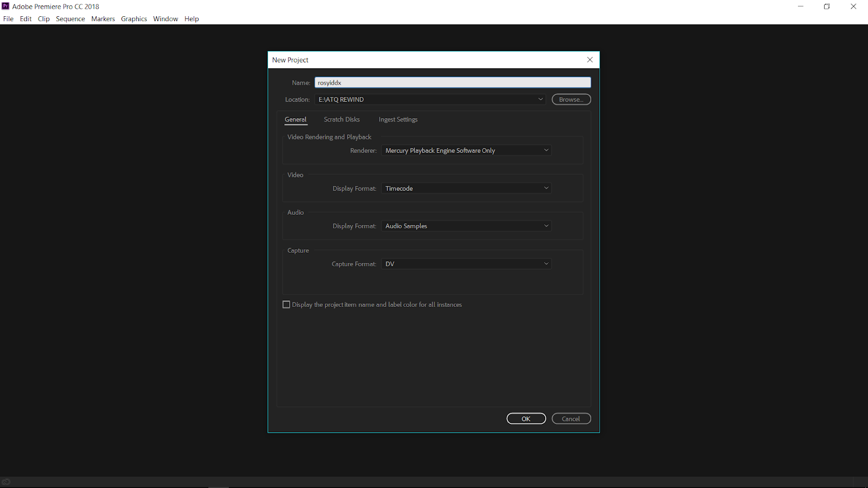868x488 pixels.
Task: Open the Capture Format dropdown
Action: point(467,264)
